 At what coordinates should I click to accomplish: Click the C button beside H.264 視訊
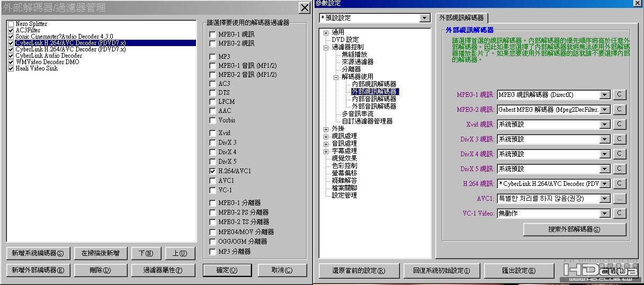tap(619, 184)
